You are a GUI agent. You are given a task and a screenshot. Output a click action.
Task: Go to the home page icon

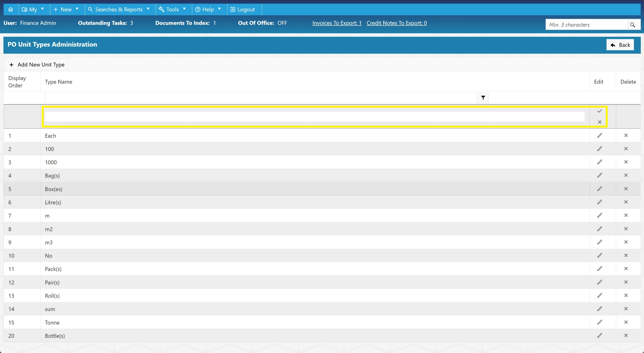(11, 10)
